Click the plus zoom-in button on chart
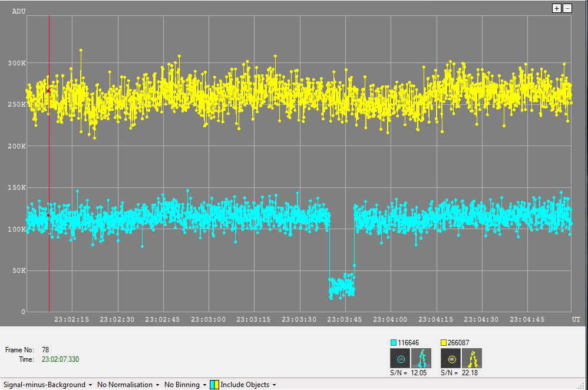 tap(556, 8)
